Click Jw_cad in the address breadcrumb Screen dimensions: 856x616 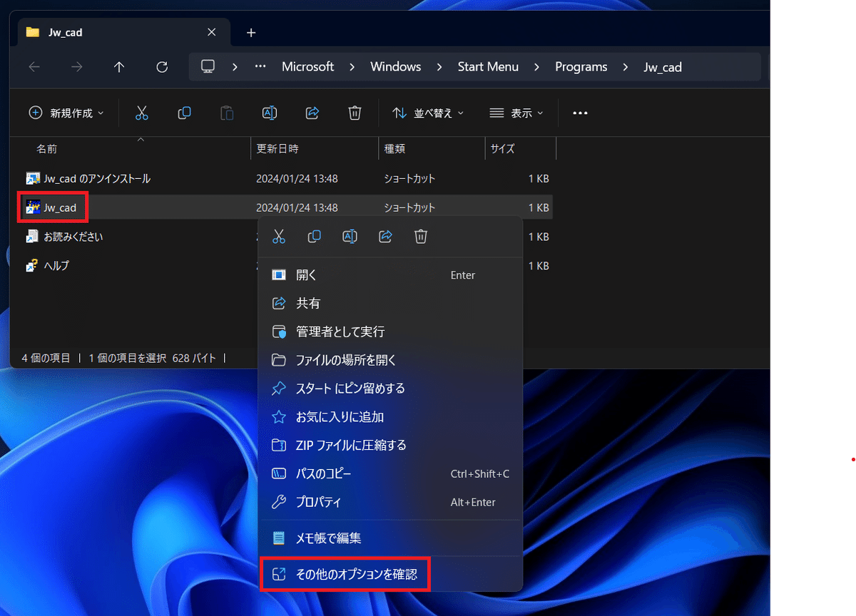click(663, 67)
